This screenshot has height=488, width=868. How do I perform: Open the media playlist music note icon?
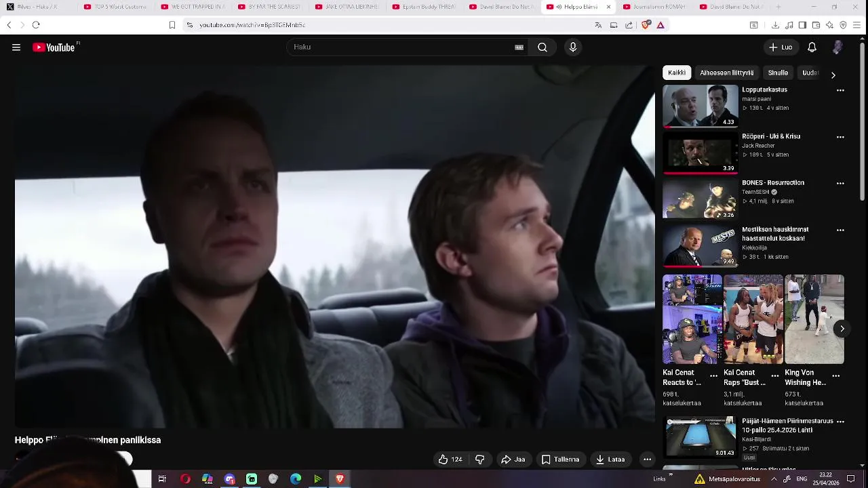[x=789, y=25]
